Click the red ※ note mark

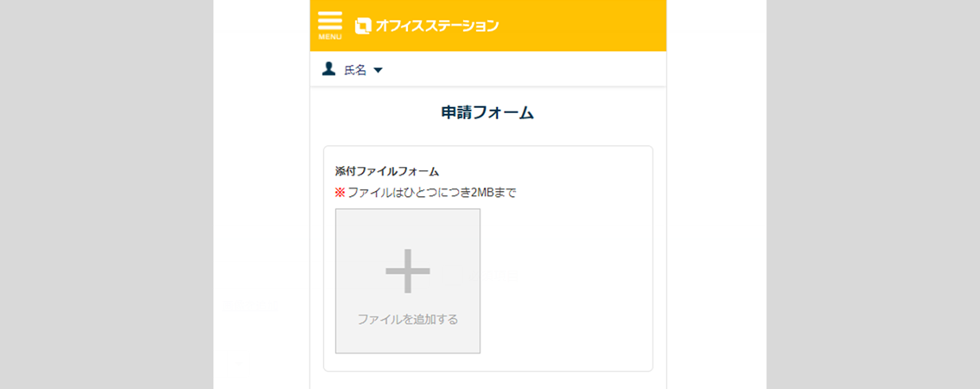pos(340,193)
